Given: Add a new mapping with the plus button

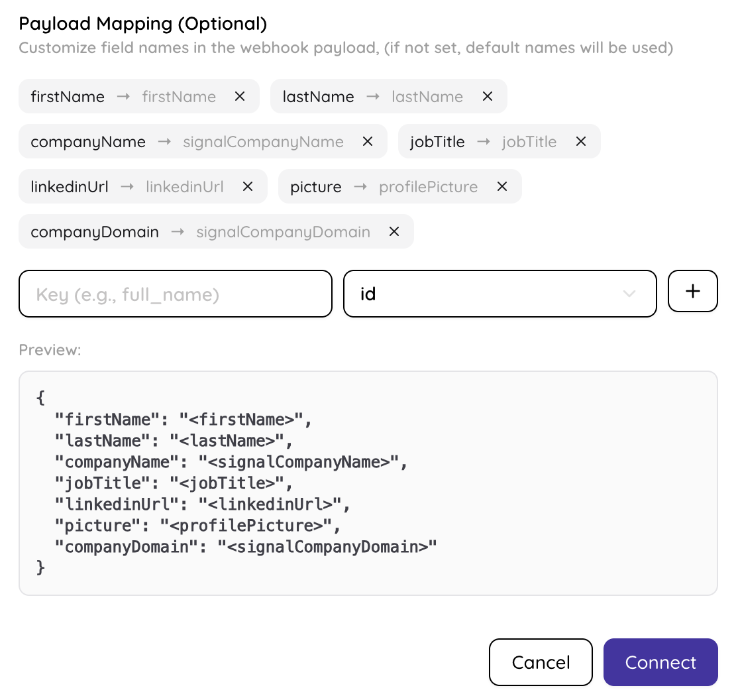Looking at the screenshot, I should (x=692, y=292).
